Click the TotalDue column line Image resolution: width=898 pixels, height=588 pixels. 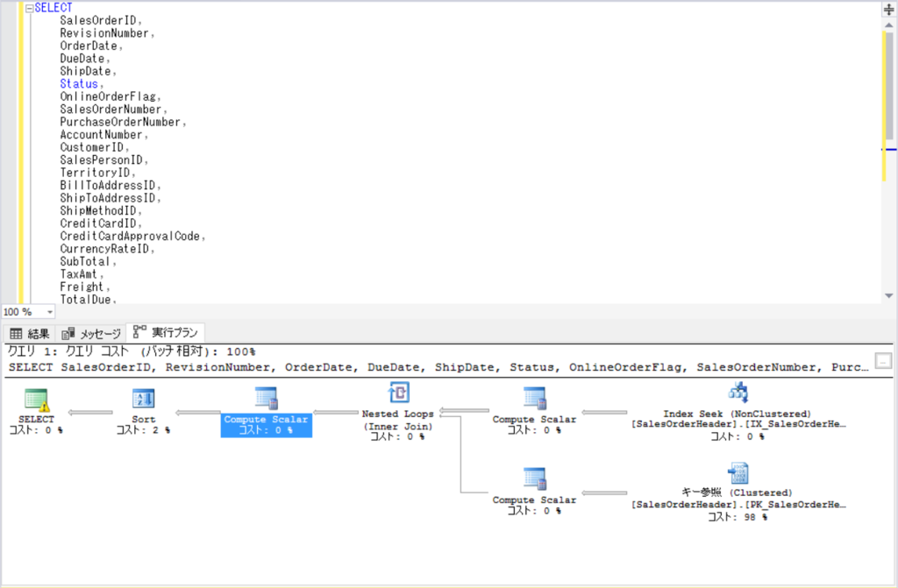88,300
